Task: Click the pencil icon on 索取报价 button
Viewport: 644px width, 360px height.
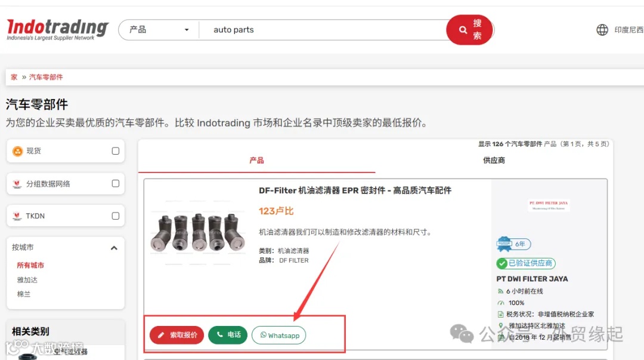Action: pyautogui.click(x=160, y=336)
